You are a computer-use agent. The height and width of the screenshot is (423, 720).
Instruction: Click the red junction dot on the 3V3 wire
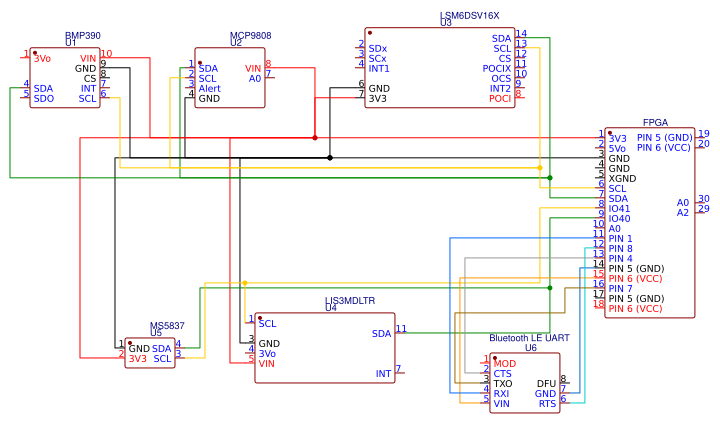pos(315,137)
